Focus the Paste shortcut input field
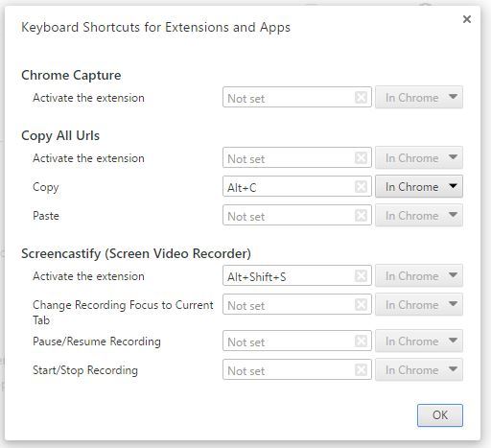491x448 pixels. pos(297,215)
